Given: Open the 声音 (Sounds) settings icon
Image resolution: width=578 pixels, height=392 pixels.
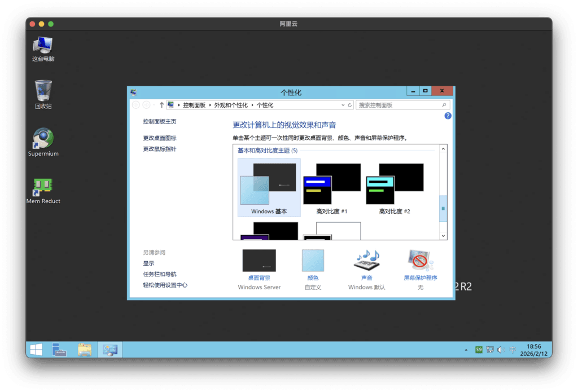Looking at the screenshot, I should click(x=366, y=262).
